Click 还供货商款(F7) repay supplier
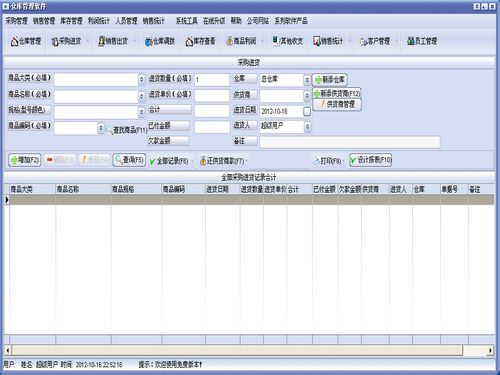This screenshot has width=500, height=375. [x=222, y=161]
